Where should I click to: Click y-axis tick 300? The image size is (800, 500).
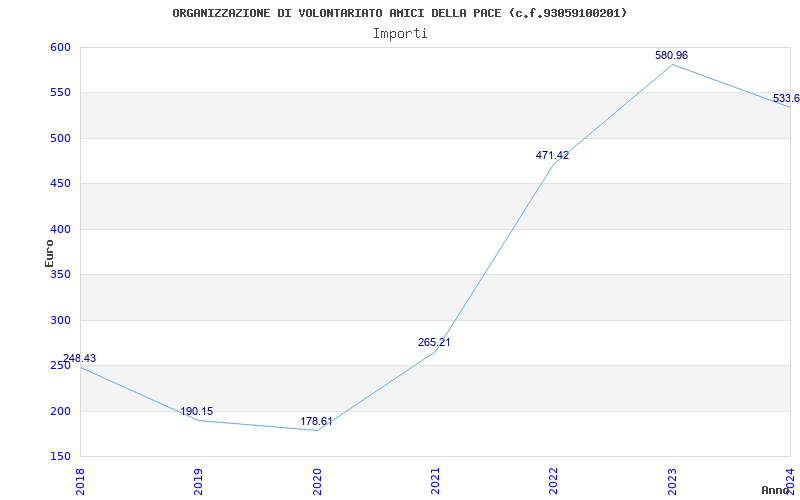coord(60,320)
